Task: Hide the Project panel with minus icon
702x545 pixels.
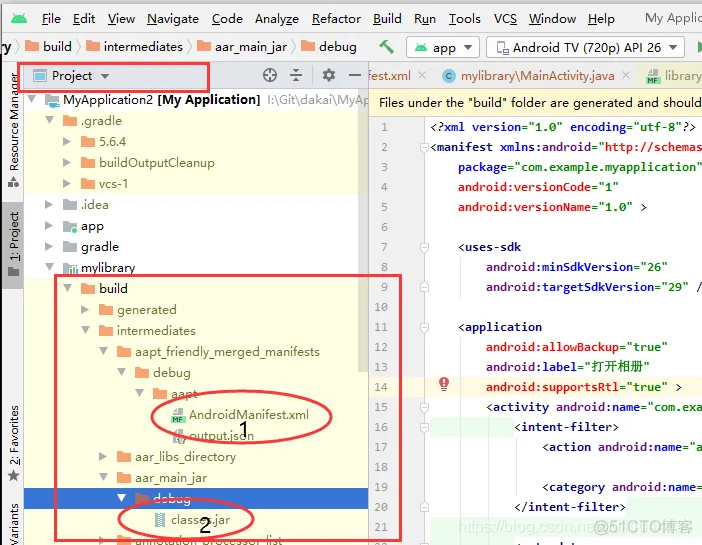Action: tap(355, 75)
